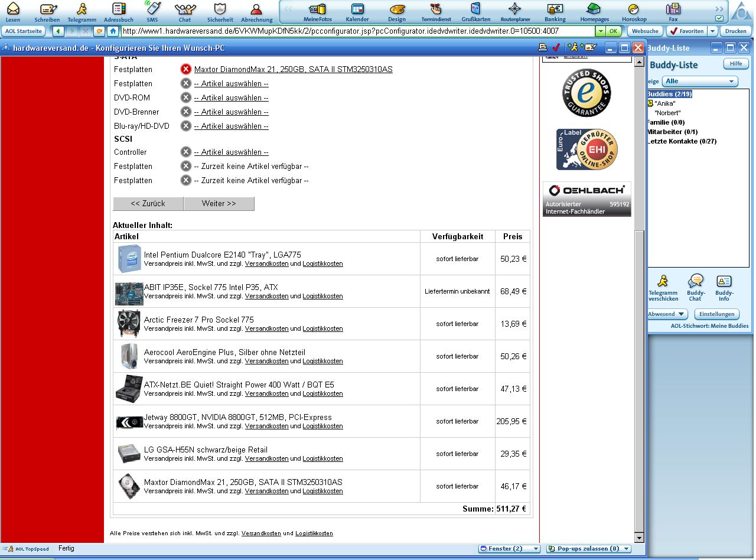Open Hilfe in Buddy-Liste

pos(736,64)
